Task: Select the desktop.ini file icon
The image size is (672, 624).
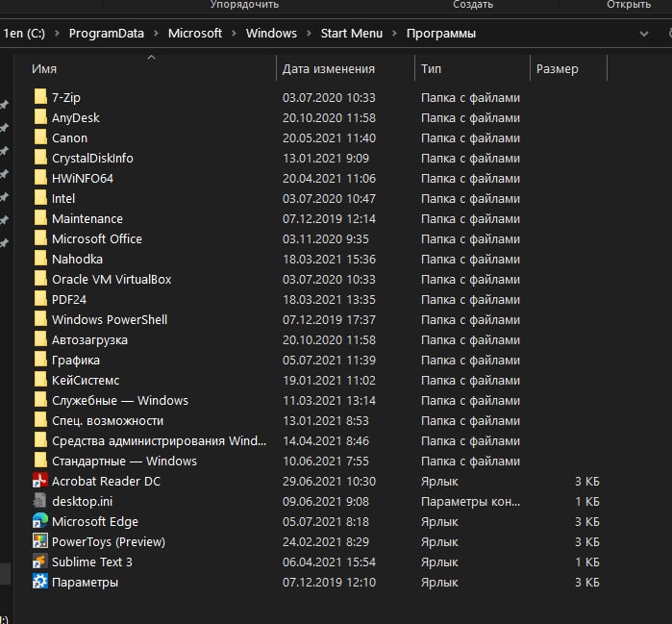Action: click(40, 501)
